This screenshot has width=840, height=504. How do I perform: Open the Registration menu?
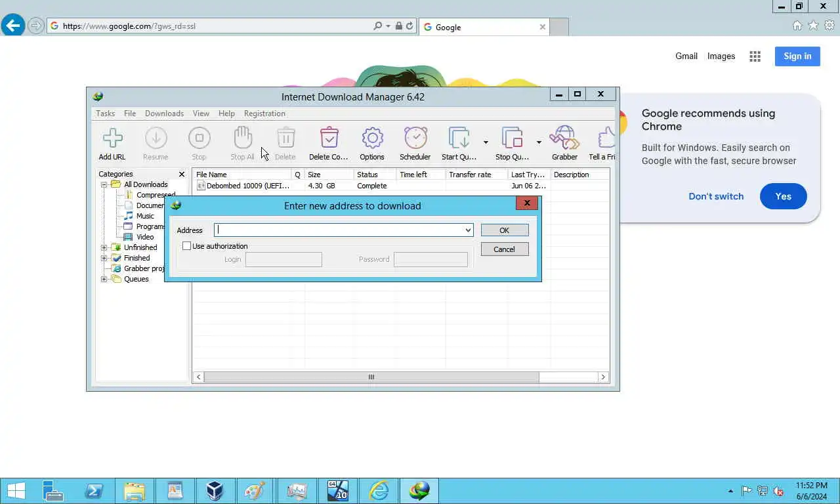264,114
